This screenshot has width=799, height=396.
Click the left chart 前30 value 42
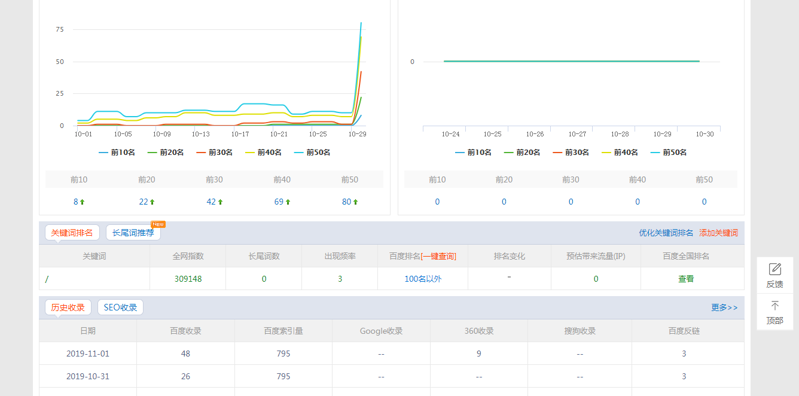click(211, 202)
